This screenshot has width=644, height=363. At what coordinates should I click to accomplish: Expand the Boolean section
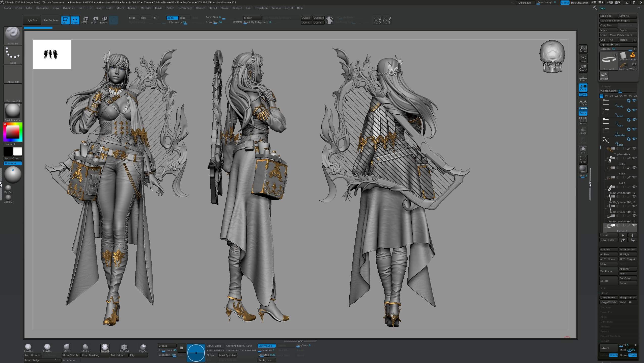[605, 307]
